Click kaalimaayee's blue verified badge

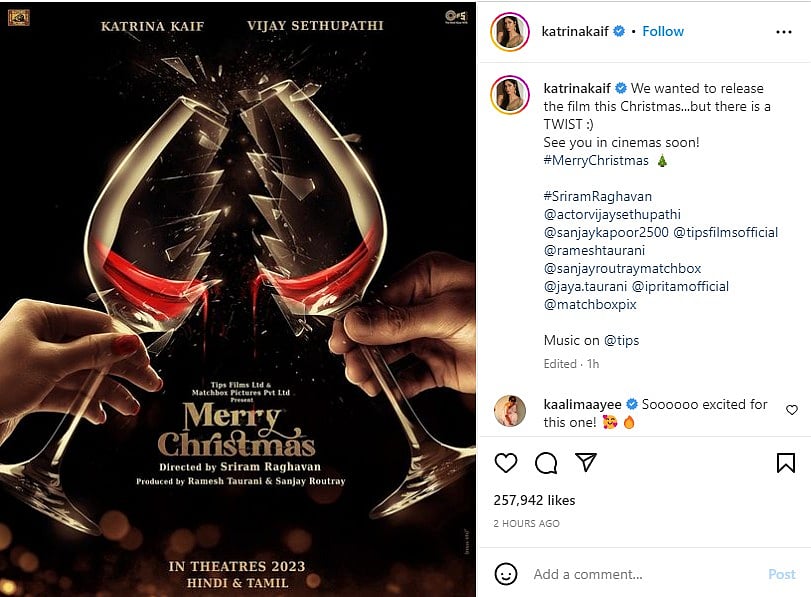(632, 405)
